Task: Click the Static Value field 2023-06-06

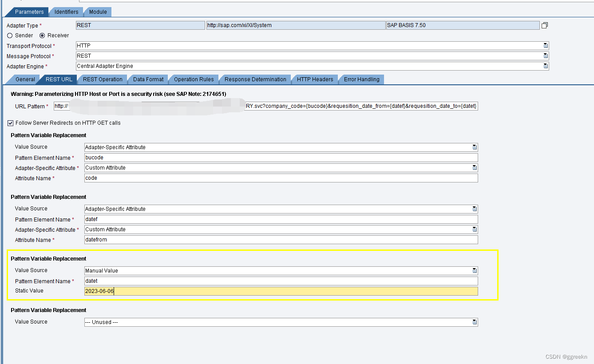Action: 281,291
